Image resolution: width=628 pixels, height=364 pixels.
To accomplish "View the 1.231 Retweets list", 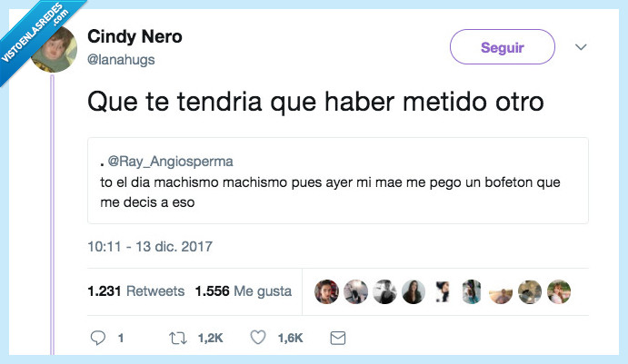I will 135,291.
